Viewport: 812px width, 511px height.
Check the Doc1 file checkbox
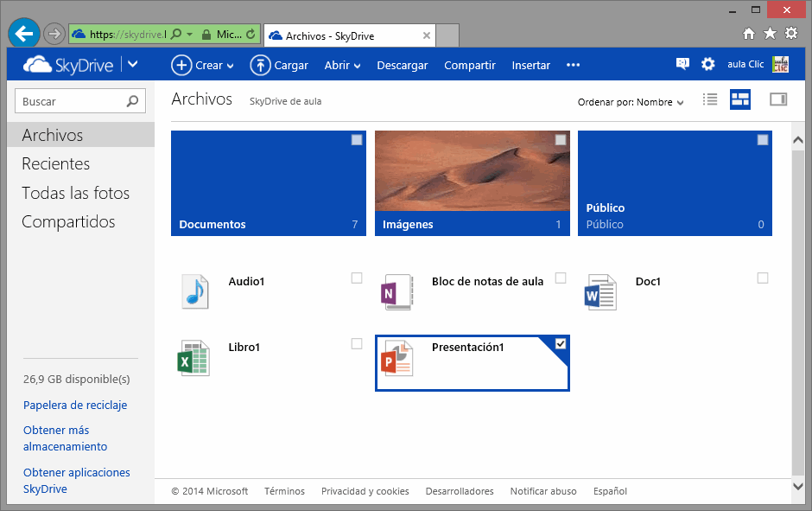click(x=763, y=278)
